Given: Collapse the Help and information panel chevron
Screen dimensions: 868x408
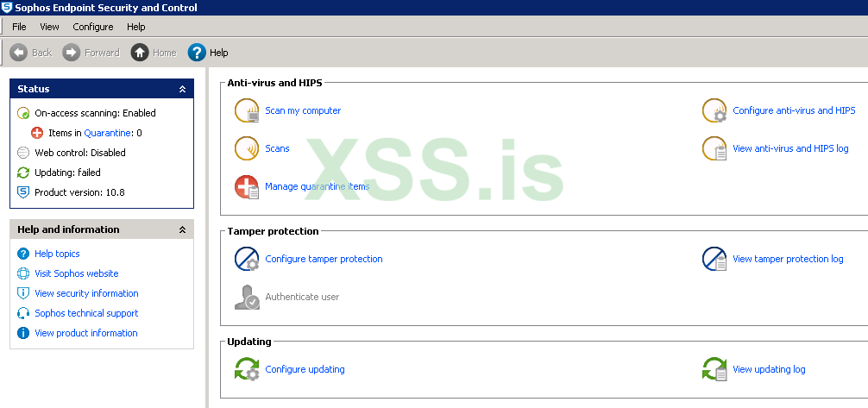Looking at the screenshot, I should [x=183, y=229].
